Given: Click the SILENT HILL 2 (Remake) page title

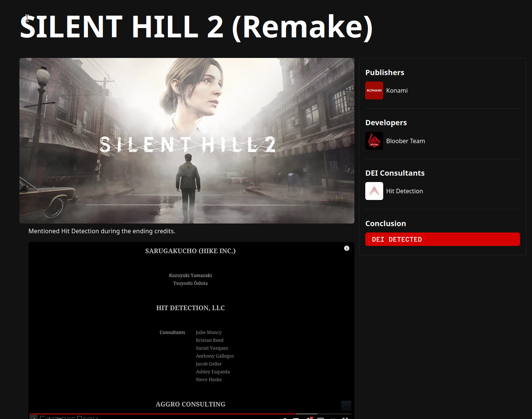Looking at the screenshot, I should point(196,27).
